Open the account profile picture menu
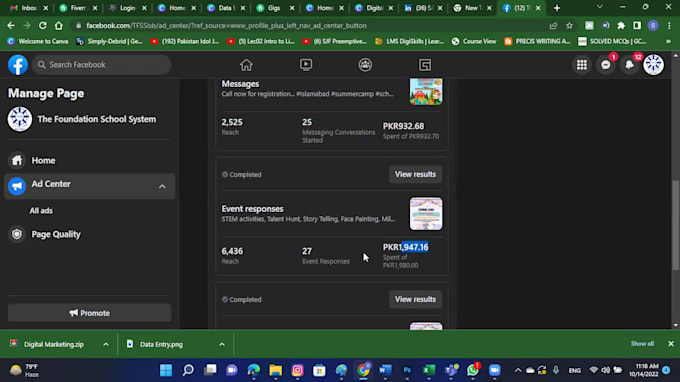 (x=654, y=65)
